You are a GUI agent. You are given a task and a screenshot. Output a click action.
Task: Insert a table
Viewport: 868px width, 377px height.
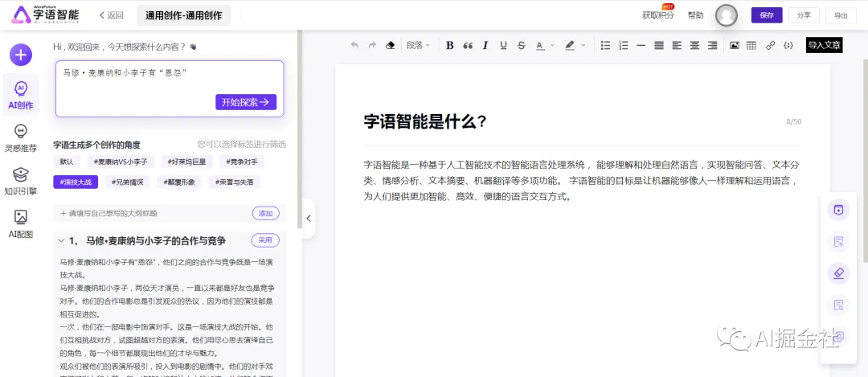point(751,45)
